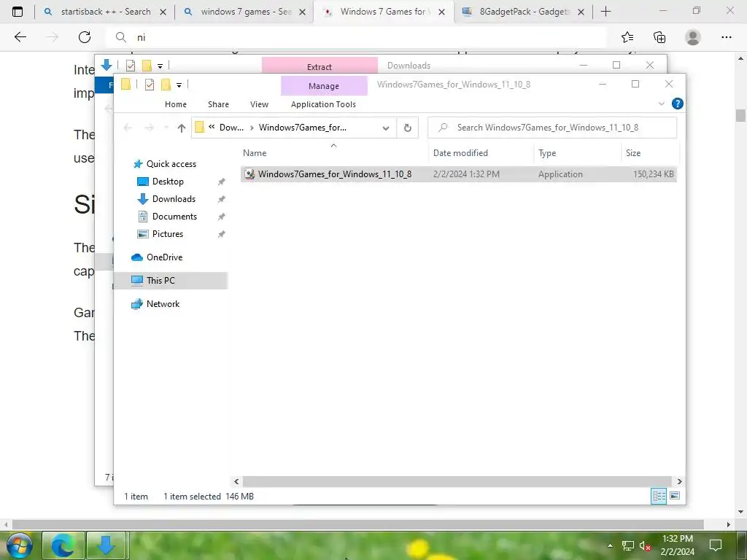Open Edge tab actions menu icon
747x560 pixels.
pyautogui.click(x=18, y=12)
